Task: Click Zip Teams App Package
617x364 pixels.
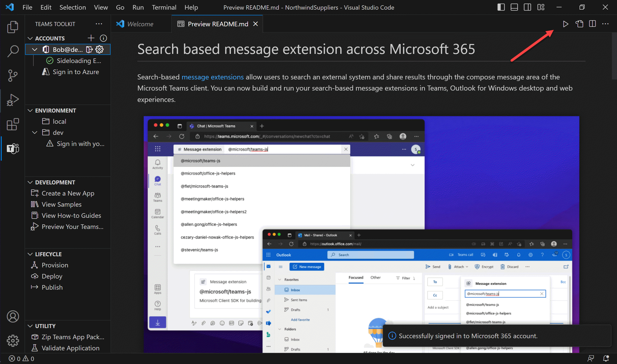Action: coord(73,337)
